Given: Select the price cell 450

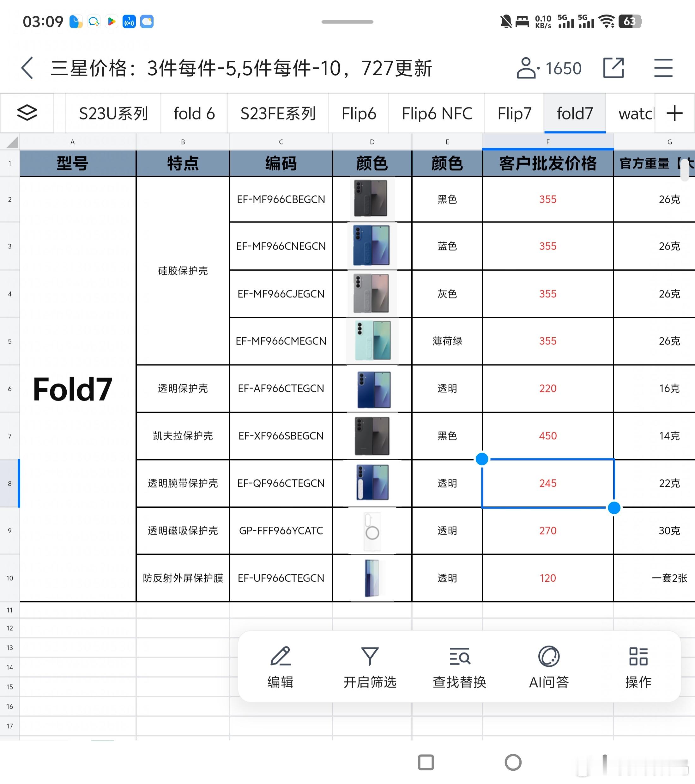Looking at the screenshot, I should [x=548, y=436].
